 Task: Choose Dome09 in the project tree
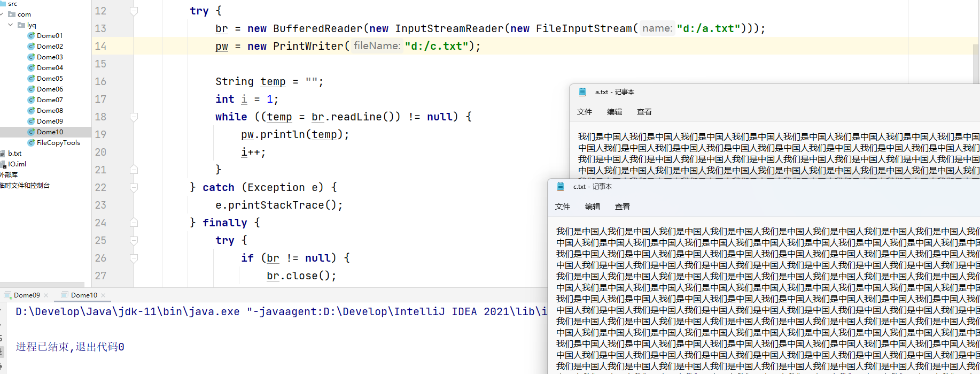click(50, 121)
